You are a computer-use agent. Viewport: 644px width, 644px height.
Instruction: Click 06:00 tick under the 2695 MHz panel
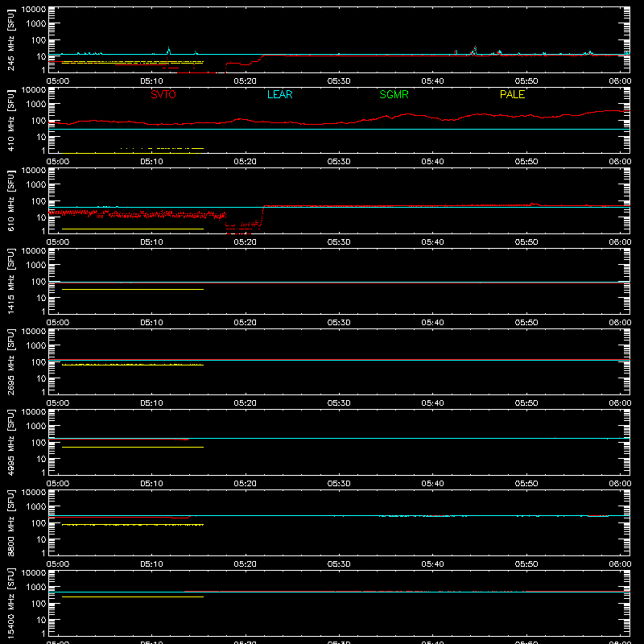[x=620, y=403]
